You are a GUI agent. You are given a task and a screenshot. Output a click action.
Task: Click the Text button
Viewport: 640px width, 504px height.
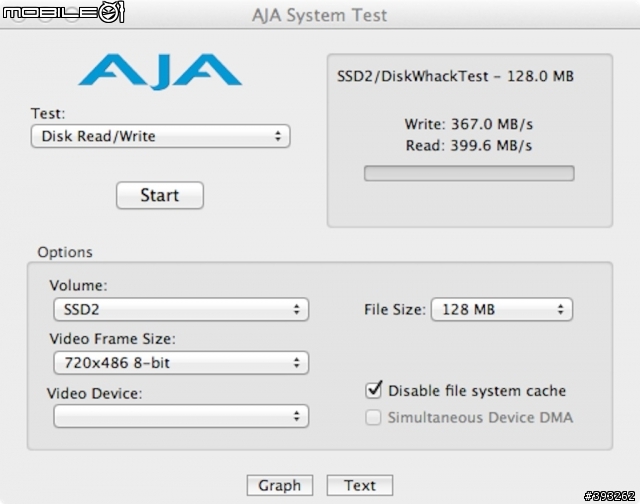pos(360,485)
